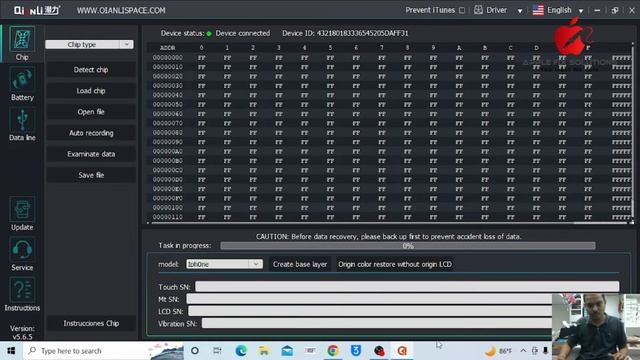This screenshot has height=360, width=640.
Task: Click the QianLi logo
Action: pos(37,10)
